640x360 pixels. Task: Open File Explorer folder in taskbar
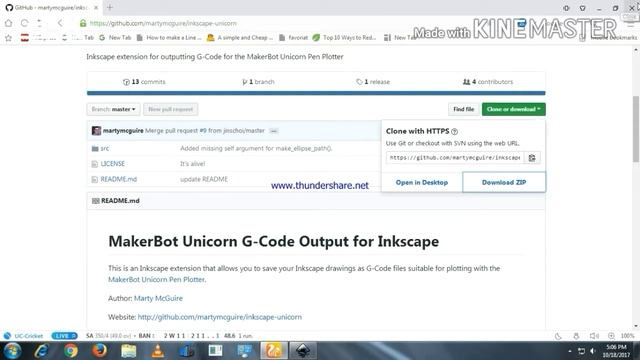pos(129,351)
